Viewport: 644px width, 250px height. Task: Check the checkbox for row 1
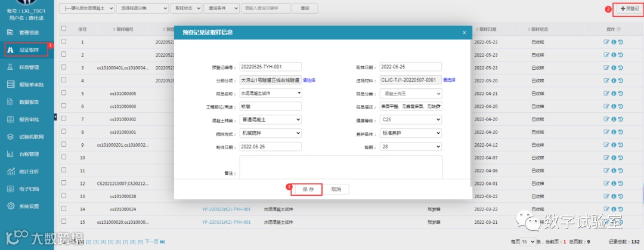point(64,42)
